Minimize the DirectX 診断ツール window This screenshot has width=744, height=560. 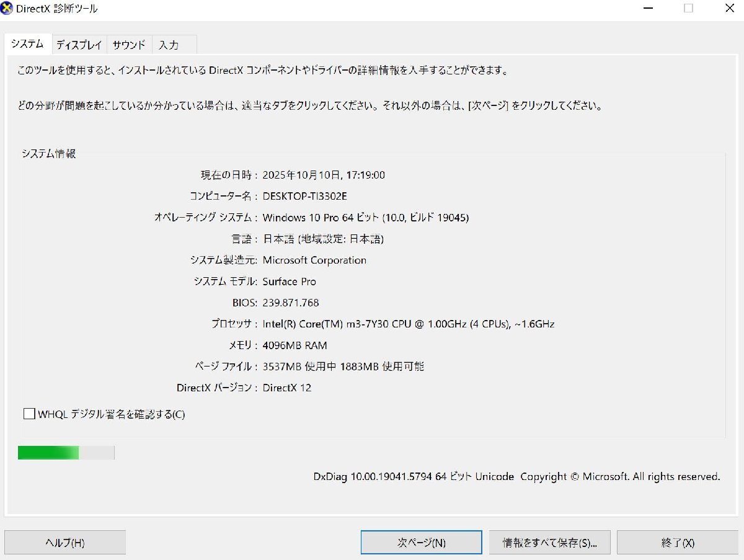648,9
